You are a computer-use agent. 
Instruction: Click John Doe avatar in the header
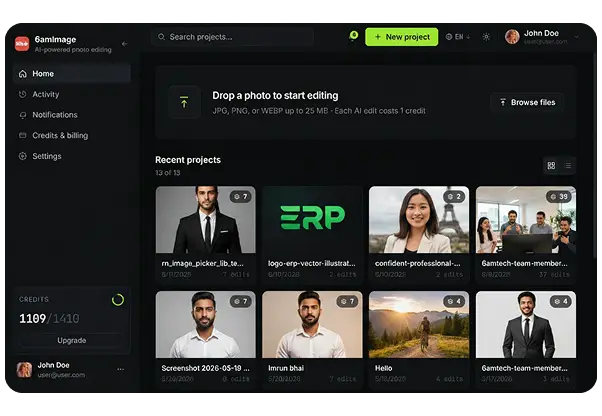tap(512, 37)
